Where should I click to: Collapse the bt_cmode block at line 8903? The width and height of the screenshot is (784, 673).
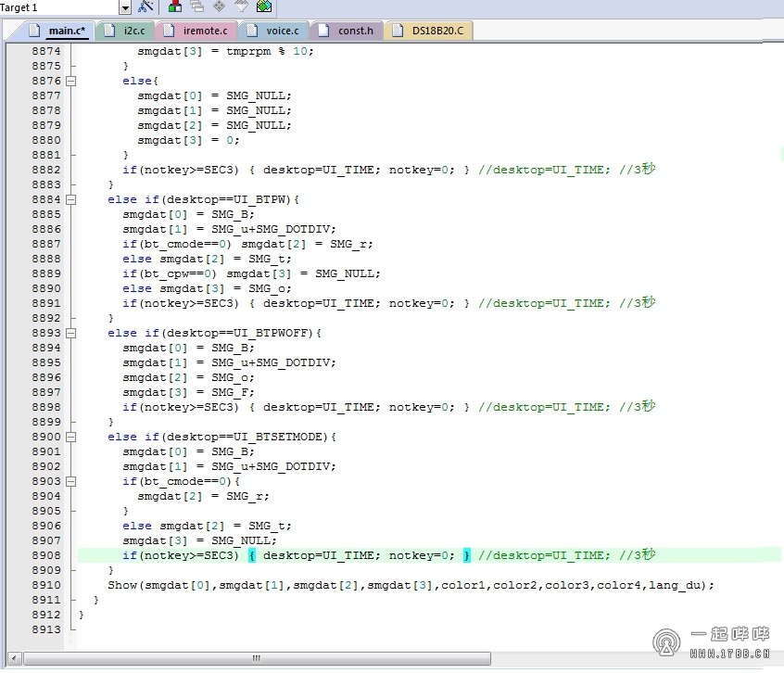point(71,481)
